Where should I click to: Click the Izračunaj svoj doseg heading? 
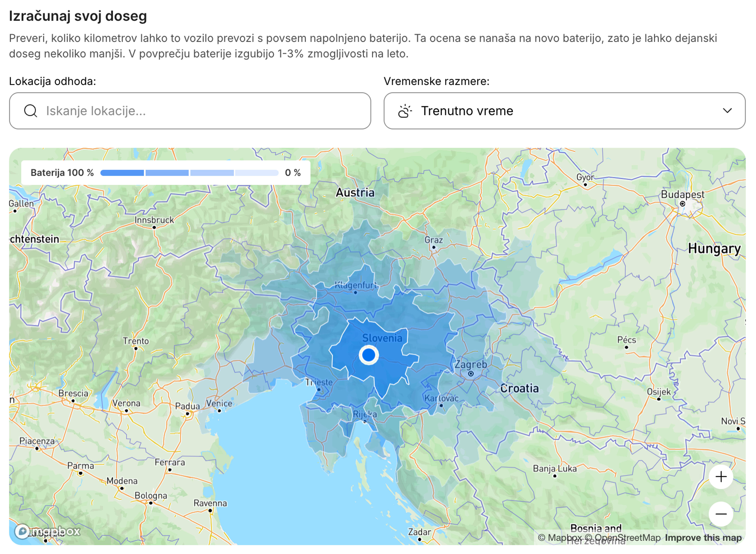(x=78, y=16)
